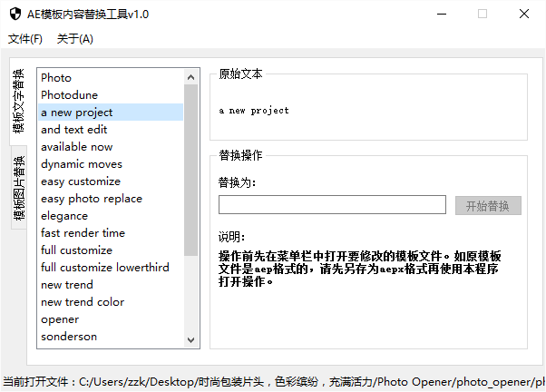Select the 模板文字替换 vertical tab
Viewport: 546px width, 392px height.
click(x=18, y=102)
